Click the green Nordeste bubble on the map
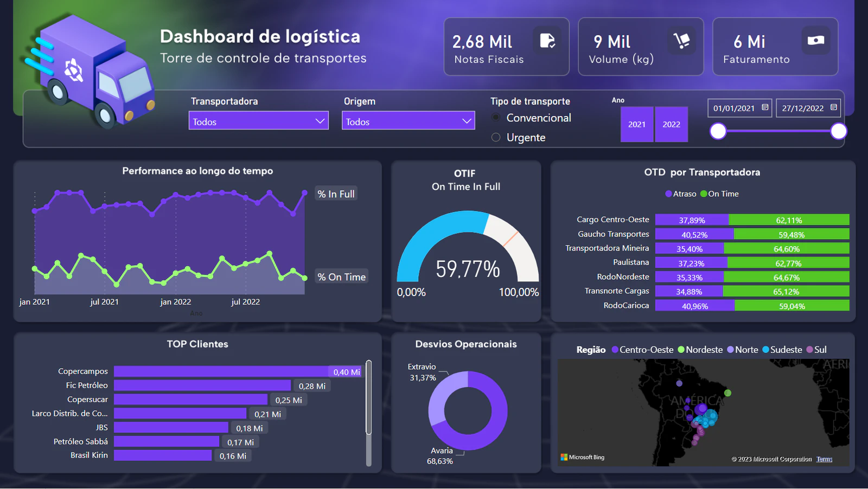 coord(728,393)
